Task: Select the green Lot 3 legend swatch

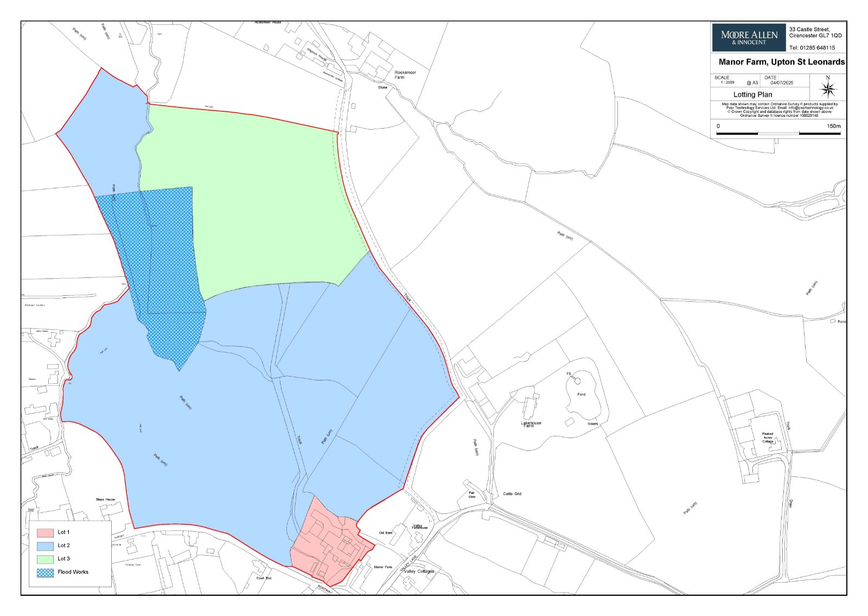Action: pyautogui.click(x=45, y=558)
